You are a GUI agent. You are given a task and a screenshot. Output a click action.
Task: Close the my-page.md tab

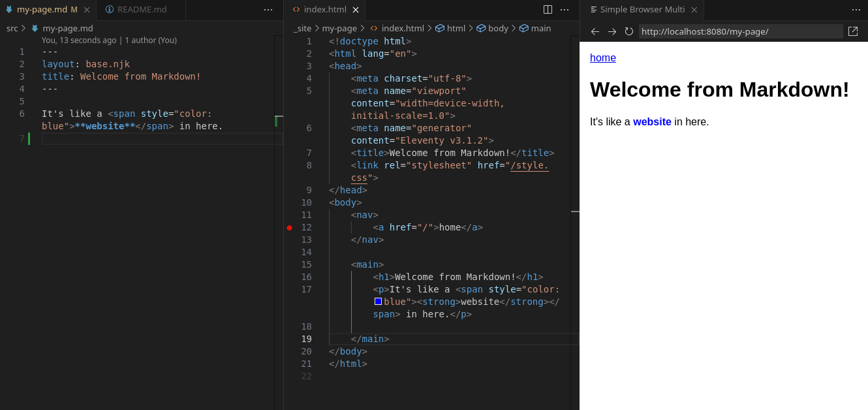point(87,10)
